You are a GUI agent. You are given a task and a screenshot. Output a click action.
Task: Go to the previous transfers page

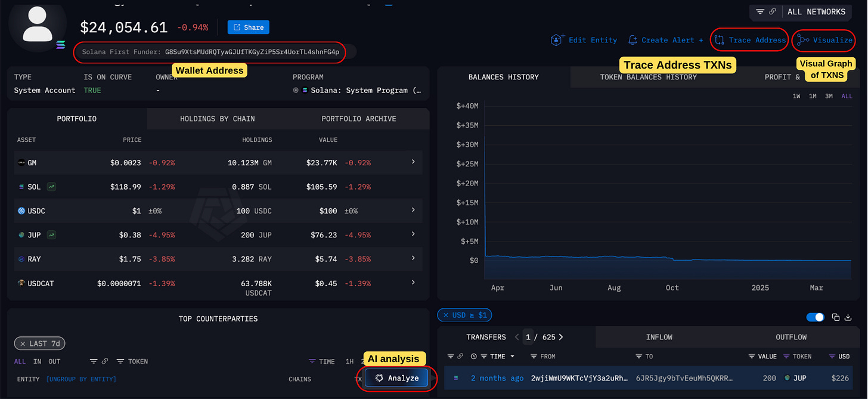pos(517,337)
